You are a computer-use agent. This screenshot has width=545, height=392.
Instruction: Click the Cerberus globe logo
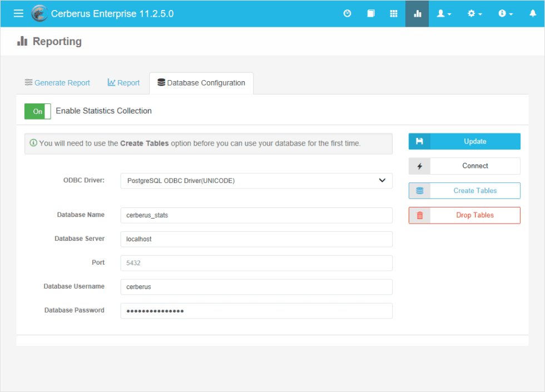pos(39,13)
